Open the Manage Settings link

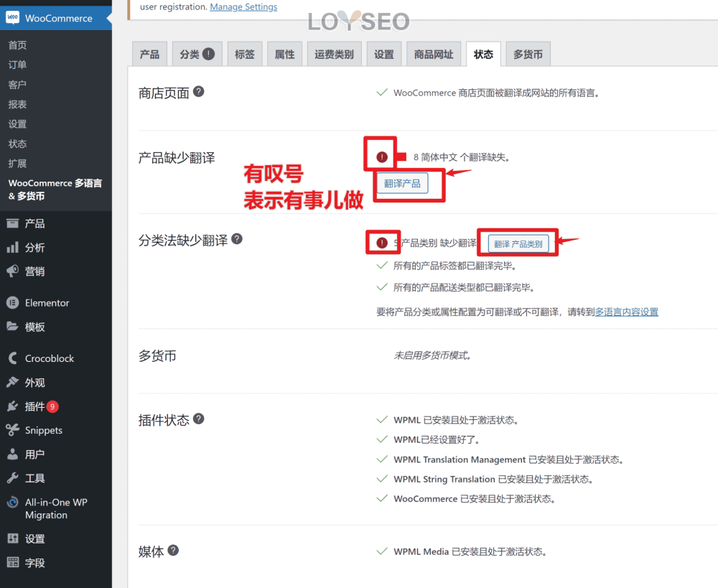(243, 7)
